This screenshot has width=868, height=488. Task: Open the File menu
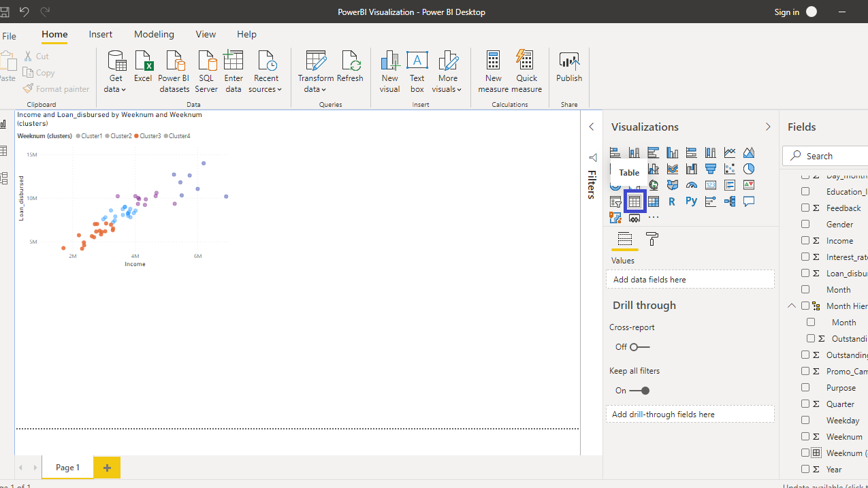click(9, 35)
